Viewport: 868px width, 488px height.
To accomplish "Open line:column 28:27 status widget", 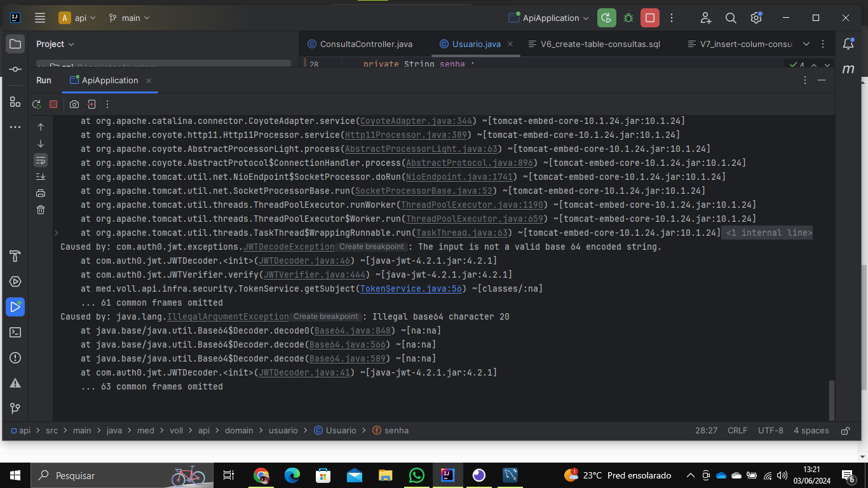I will click(706, 430).
